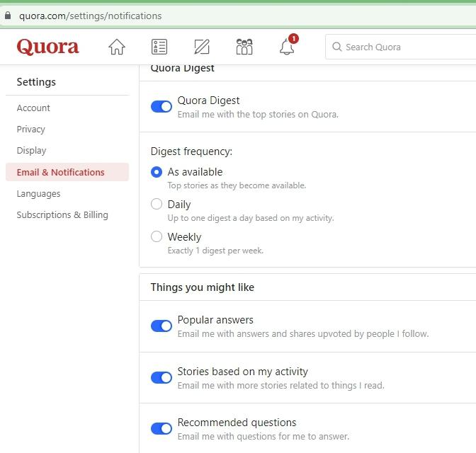Click 'Email me with questions for me' text
The image size is (476, 453).
(263, 437)
